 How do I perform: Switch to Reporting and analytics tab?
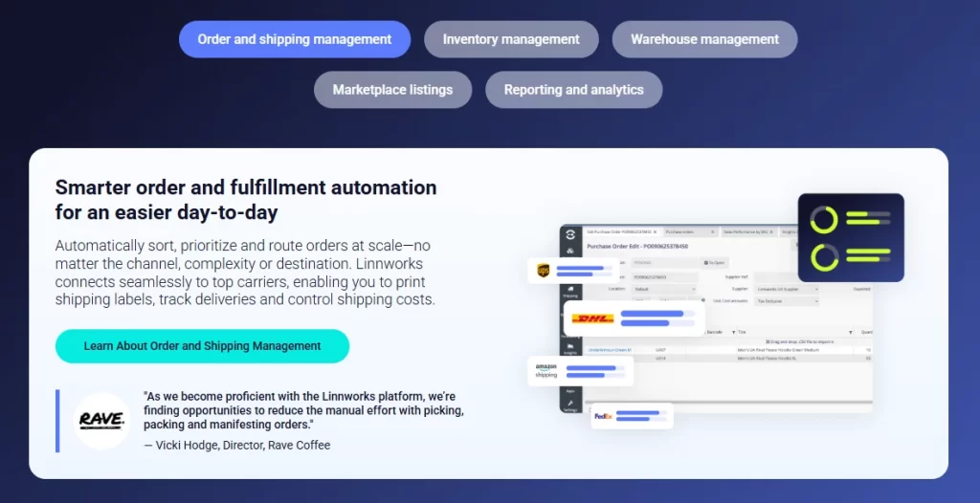tap(574, 89)
